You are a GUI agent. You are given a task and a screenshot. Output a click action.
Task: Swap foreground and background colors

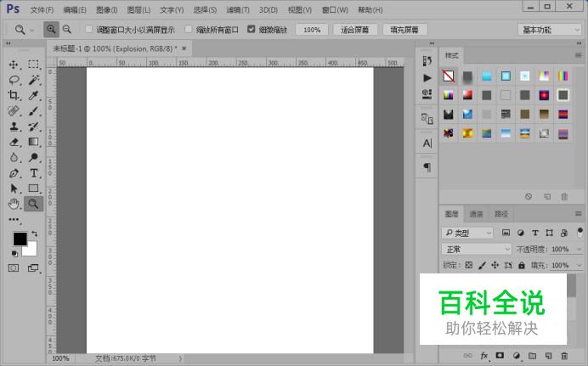(35, 234)
